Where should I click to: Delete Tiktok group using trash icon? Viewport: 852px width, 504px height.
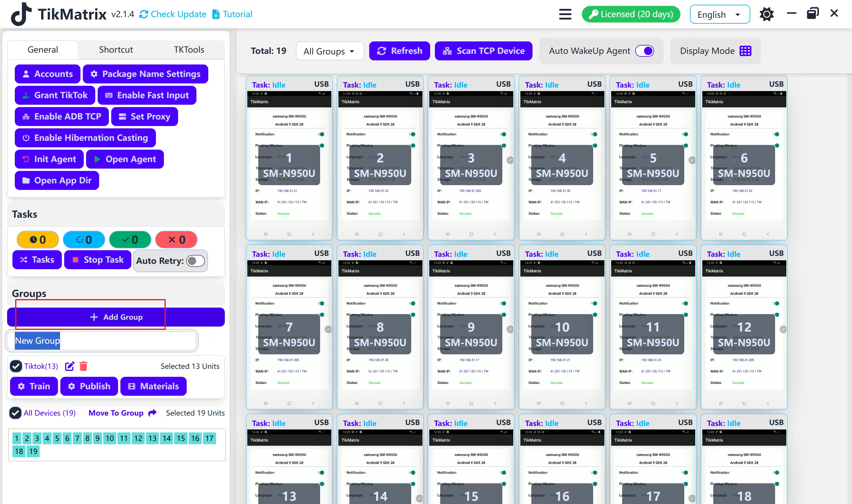[83, 366]
